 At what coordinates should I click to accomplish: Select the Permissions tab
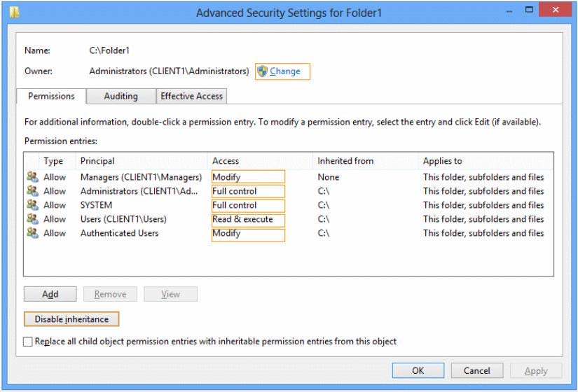[x=51, y=96]
